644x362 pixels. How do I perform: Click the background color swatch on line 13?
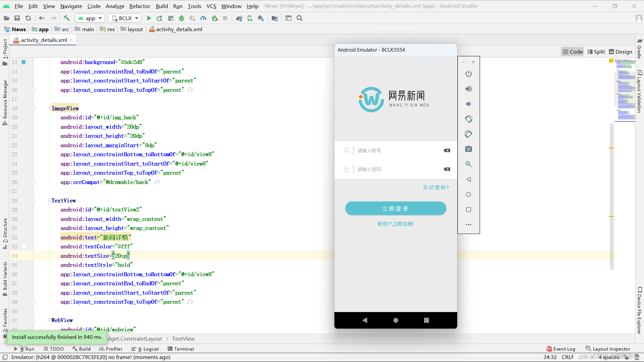[x=23, y=62]
